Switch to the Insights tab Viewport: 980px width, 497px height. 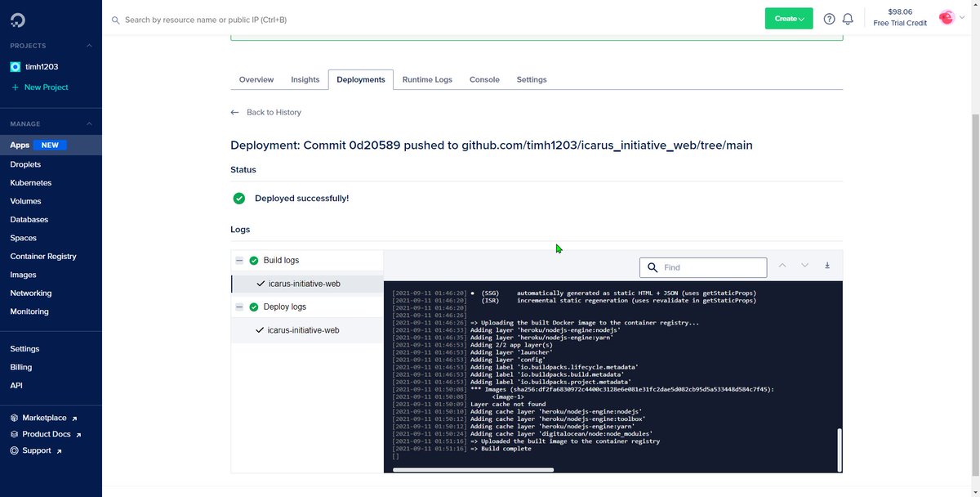tap(305, 79)
